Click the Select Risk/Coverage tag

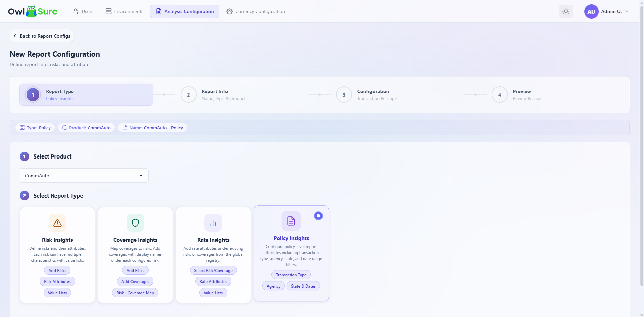(213, 271)
